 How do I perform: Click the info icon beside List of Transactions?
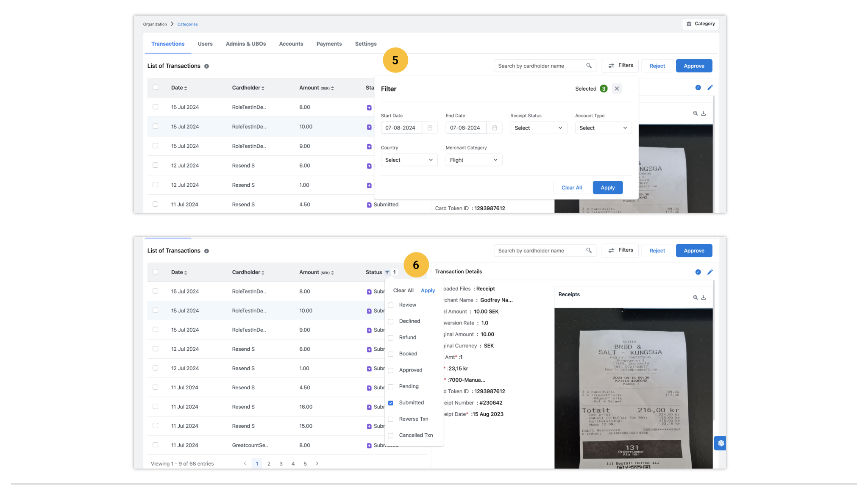(206, 67)
